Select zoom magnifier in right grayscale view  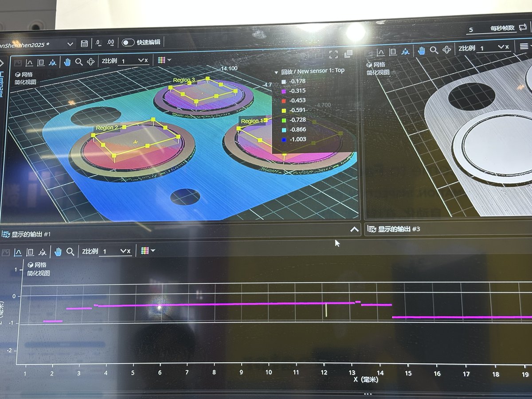434,50
